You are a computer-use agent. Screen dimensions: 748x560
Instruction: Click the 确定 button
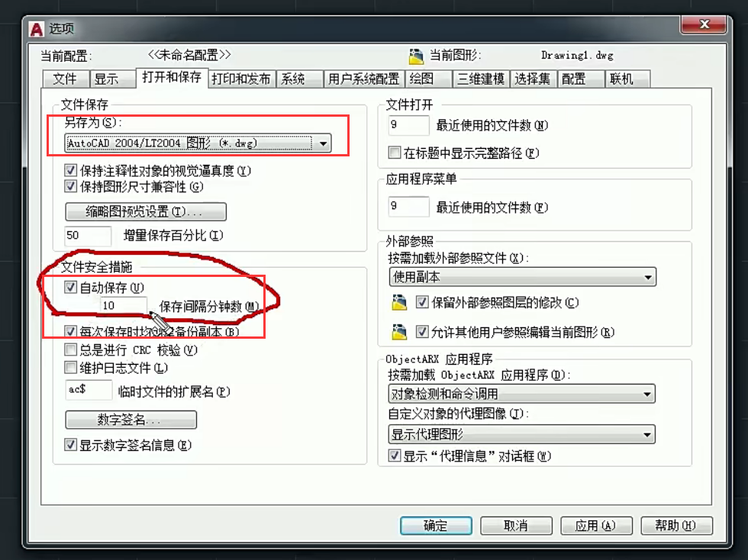(436, 526)
